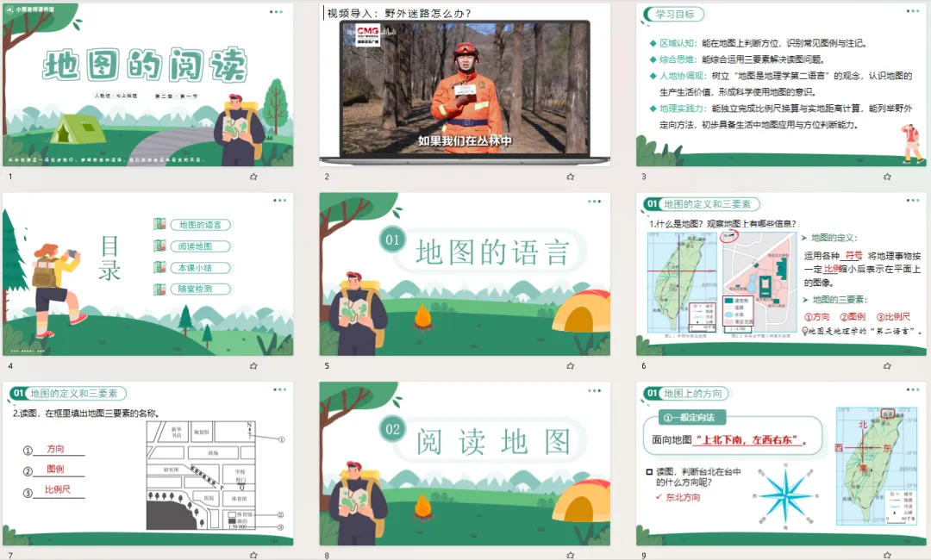The height and width of the screenshot is (560, 931).
Task: Open more options on slide 7 fill-in exercise
Action: (x=279, y=389)
